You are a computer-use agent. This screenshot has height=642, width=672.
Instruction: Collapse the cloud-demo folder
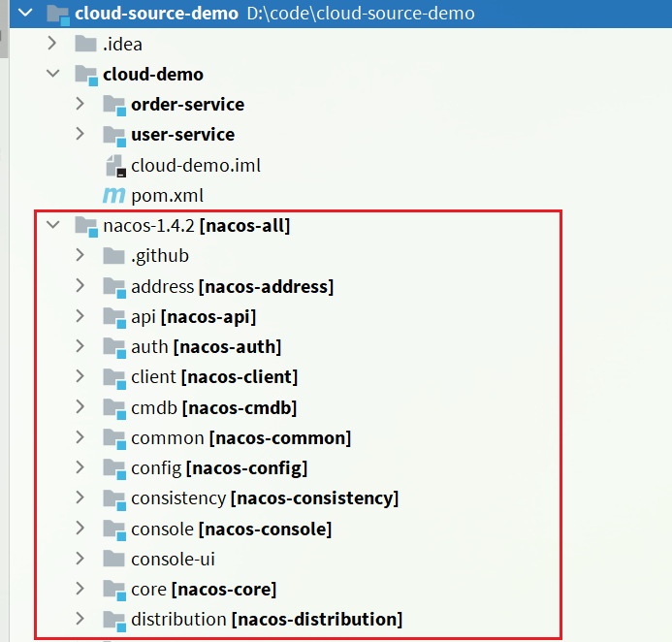(53, 75)
